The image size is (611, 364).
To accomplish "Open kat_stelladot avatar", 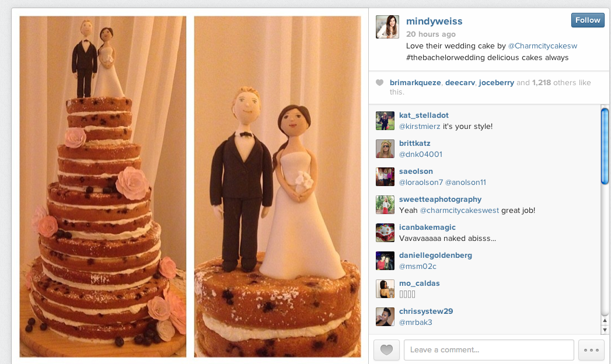I will click(385, 121).
